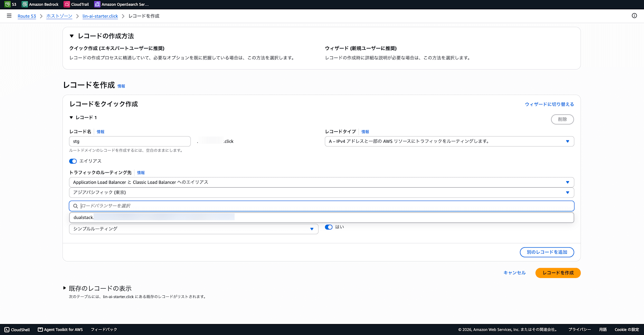Open 用語 footer link
Viewport: 644px width, 335px height.
pos(603,330)
